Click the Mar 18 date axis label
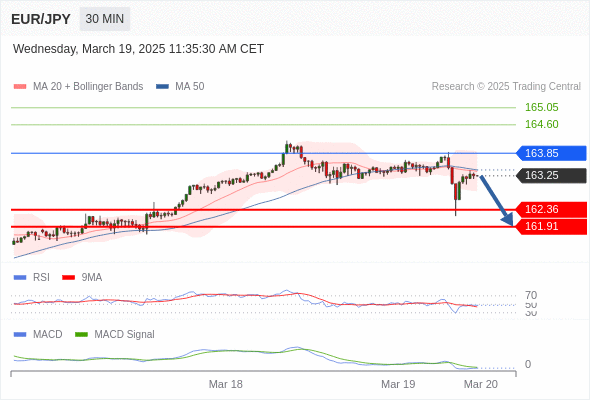 click(226, 384)
